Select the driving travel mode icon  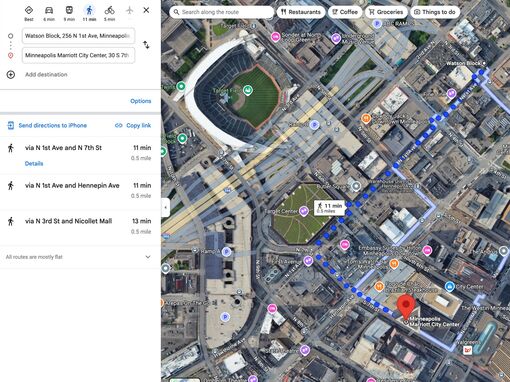[49, 10]
